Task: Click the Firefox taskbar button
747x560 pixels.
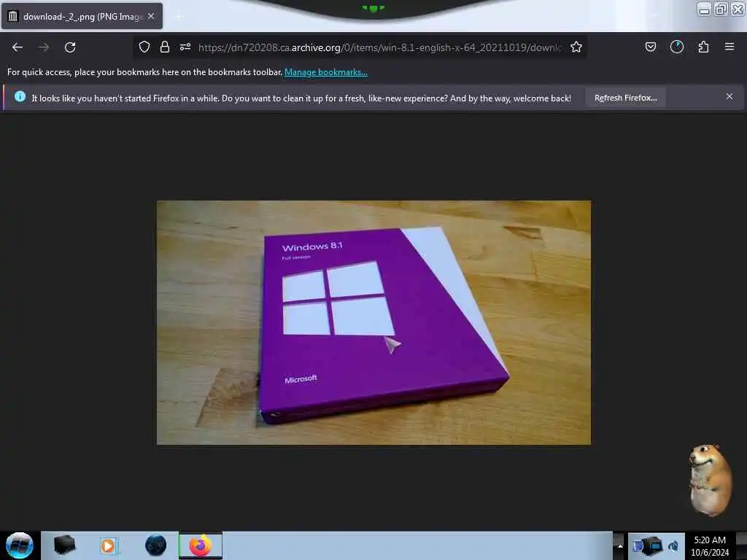Action: [201, 545]
